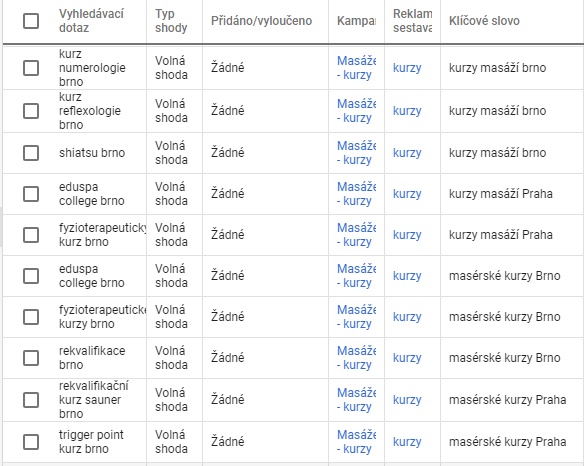Viewport: 584px width, 466px height.
Task: Check the 'rekvalifikace brno' row checkbox
Action: (31, 358)
